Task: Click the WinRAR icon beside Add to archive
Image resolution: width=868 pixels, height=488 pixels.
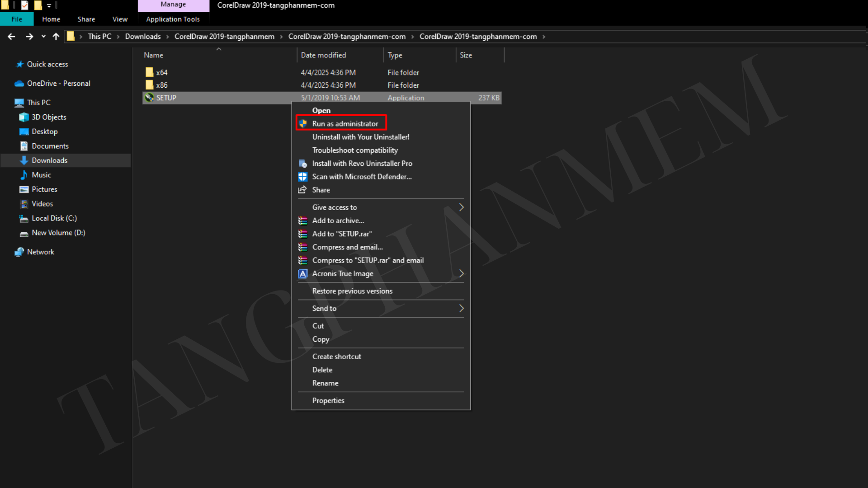Action: point(303,221)
